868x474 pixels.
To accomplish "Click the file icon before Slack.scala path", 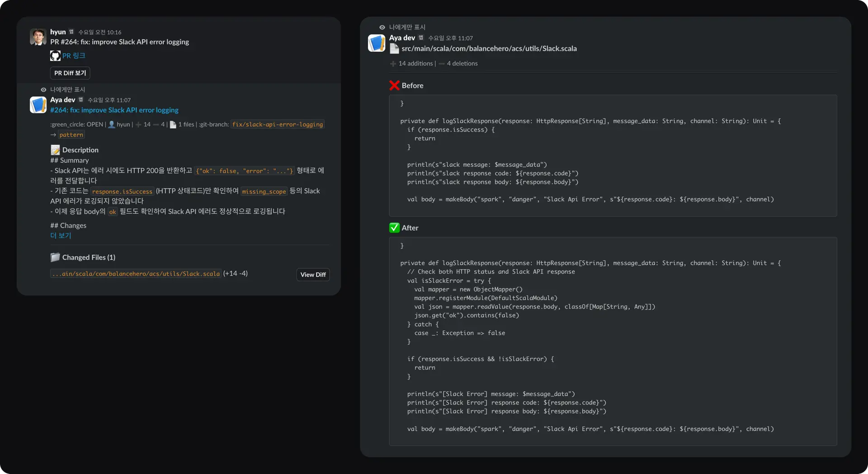I will [394, 49].
